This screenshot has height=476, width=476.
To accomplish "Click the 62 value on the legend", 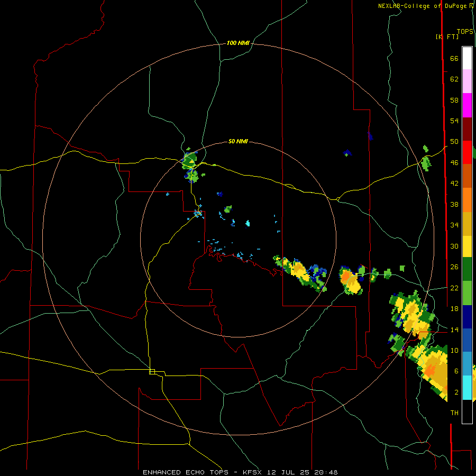I will tap(454, 79).
